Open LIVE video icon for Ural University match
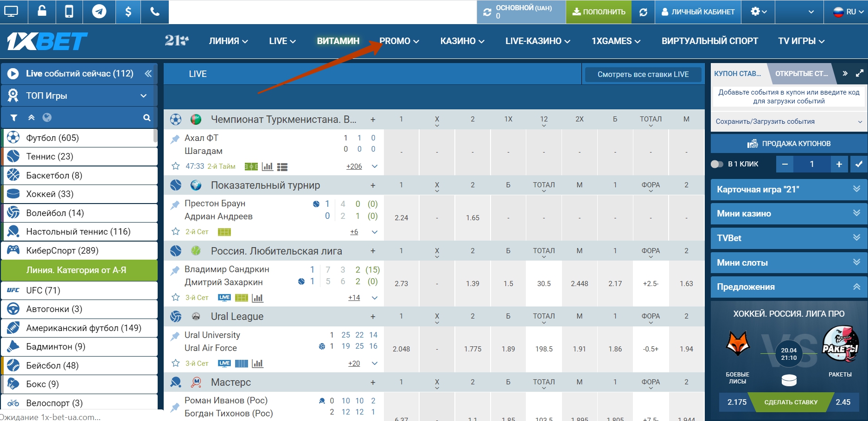This screenshot has height=421, width=868. click(224, 364)
